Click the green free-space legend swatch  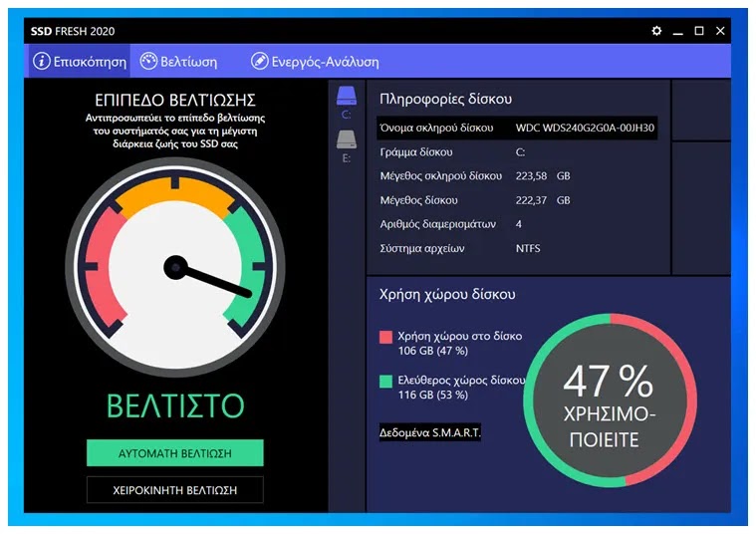(x=385, y=382)
